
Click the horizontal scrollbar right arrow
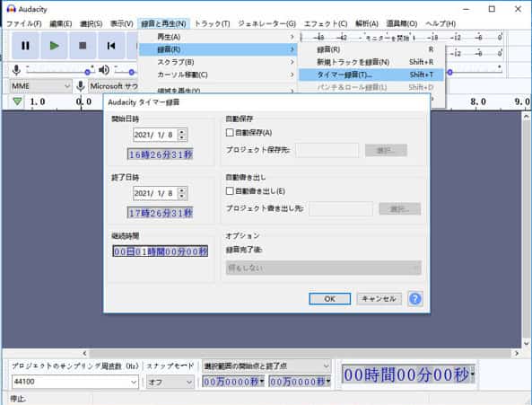[517, 354]
